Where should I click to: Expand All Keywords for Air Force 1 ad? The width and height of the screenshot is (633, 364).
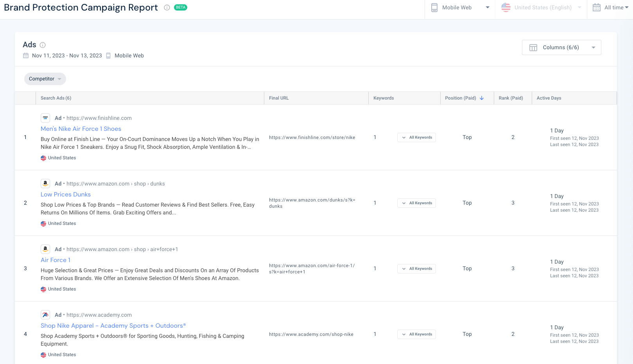coord(416,269)
